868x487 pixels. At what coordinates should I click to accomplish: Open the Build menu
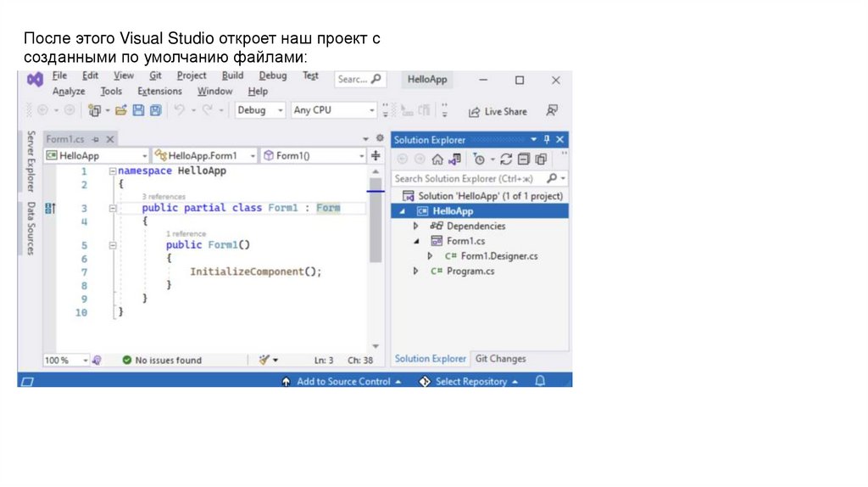[x=232, y=76]
